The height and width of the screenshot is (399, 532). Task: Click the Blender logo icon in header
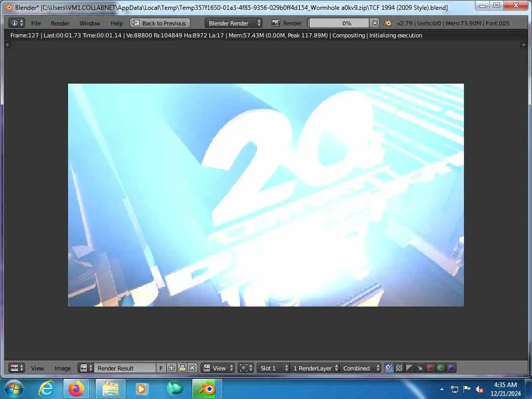[x=388, y=23]
